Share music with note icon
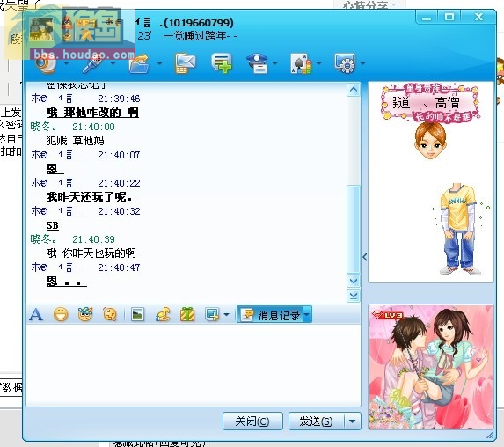The image size is (504, 447). (163, 314)
